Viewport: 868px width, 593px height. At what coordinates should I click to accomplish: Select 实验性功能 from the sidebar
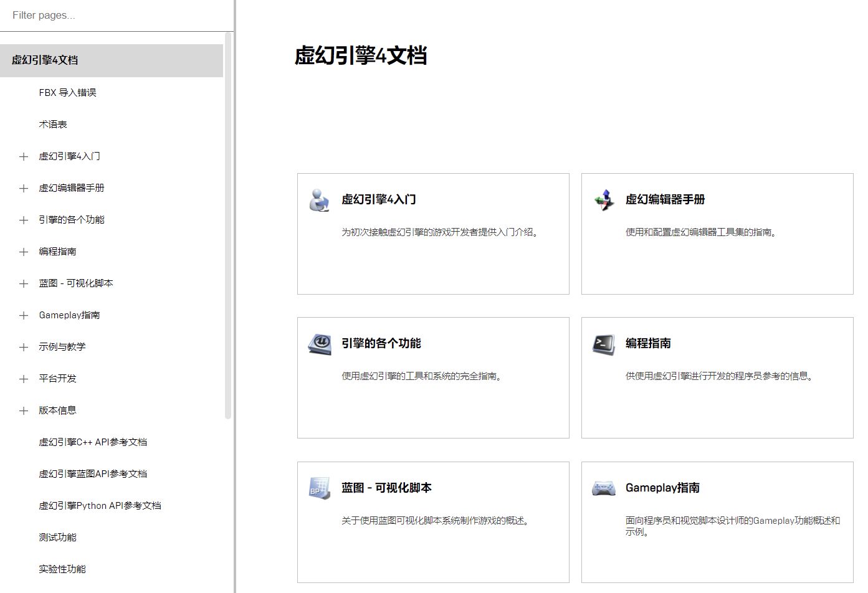point(62,568)
